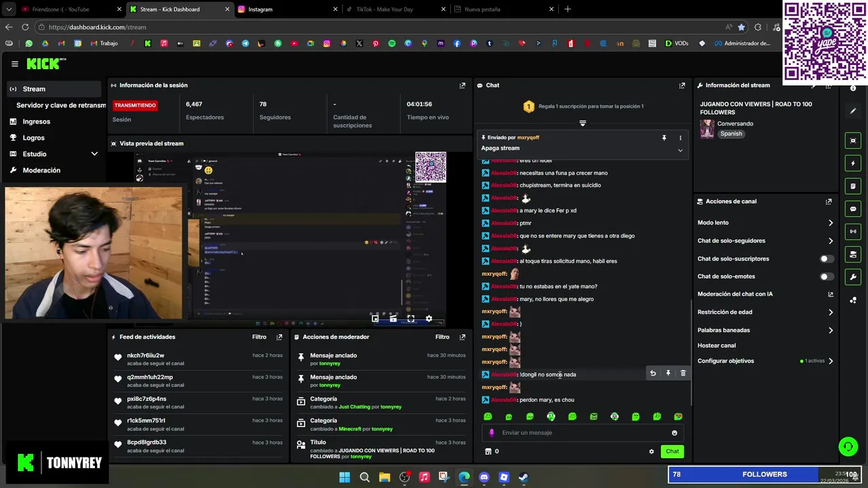Toggle the channel actions widget icon in sidebar
Image resolution: width=868 pixels, height=488 pixels.
[x=853, y=254]
